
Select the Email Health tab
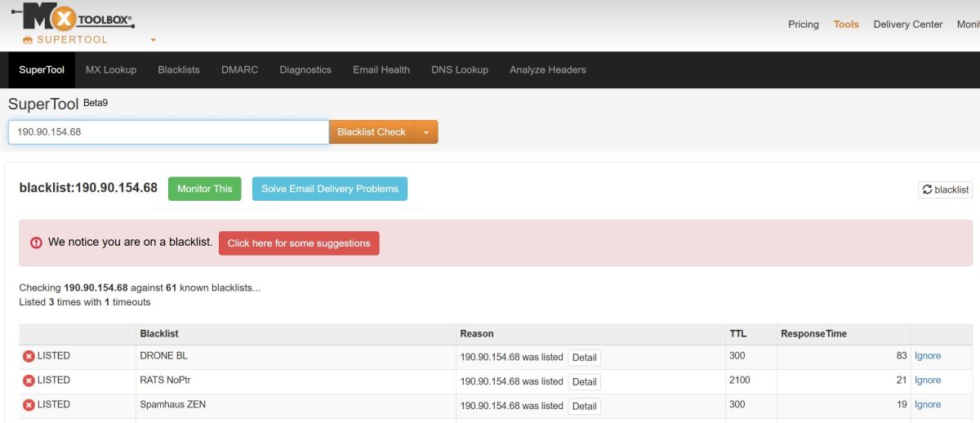tap(381, 69)
